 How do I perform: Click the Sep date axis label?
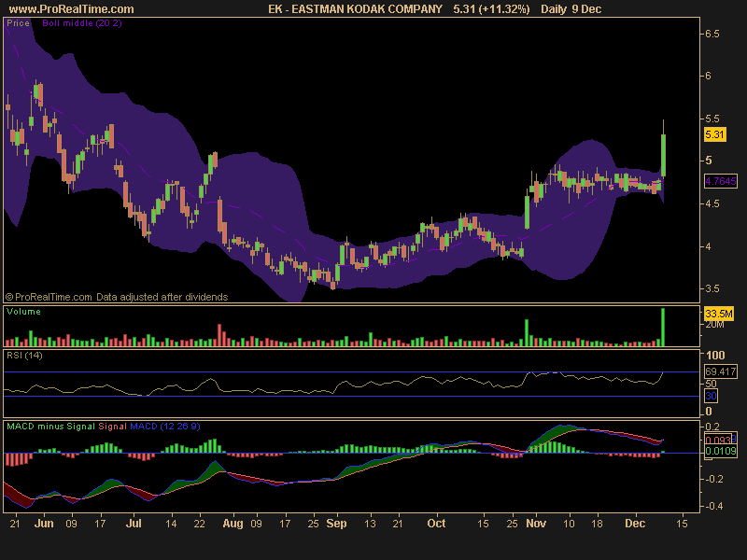336,524
